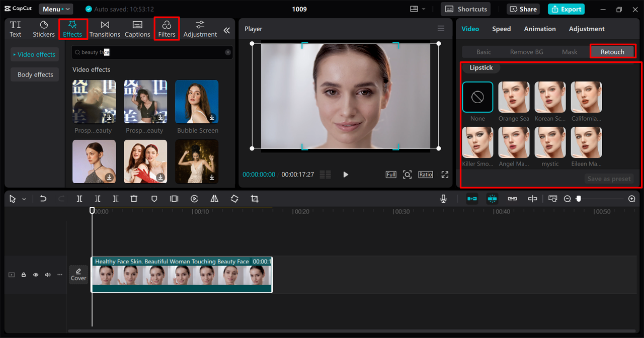Open the Effects panel
The image size is (644, 338).
[72, 29]
